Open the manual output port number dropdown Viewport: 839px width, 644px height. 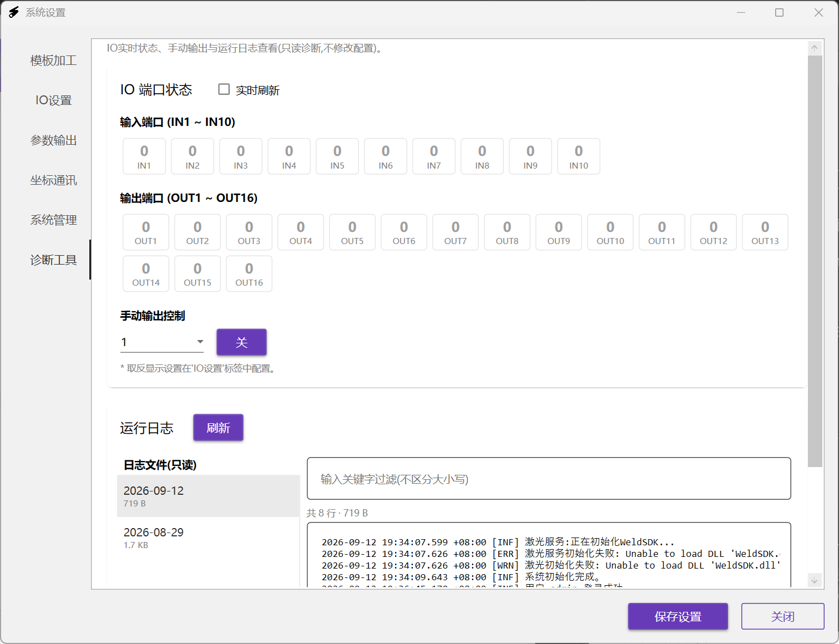pos(162,342)
